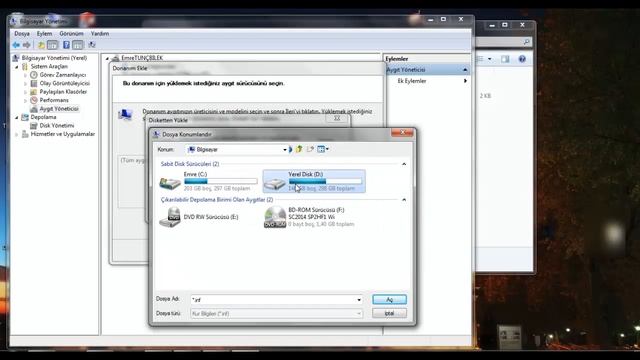640x360 pixels.
Task: Click the scan for hardware changes icon
Action: pos(92,45)
